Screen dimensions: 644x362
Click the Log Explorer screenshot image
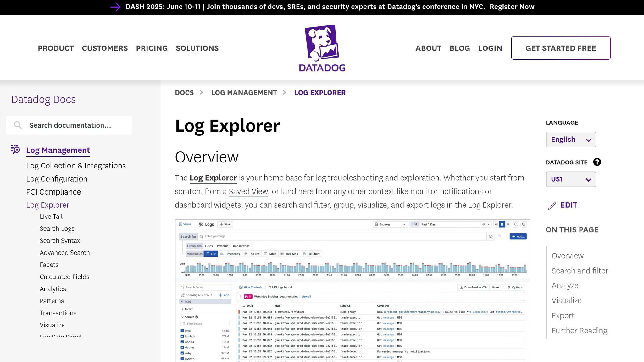(x=353, y=291)
